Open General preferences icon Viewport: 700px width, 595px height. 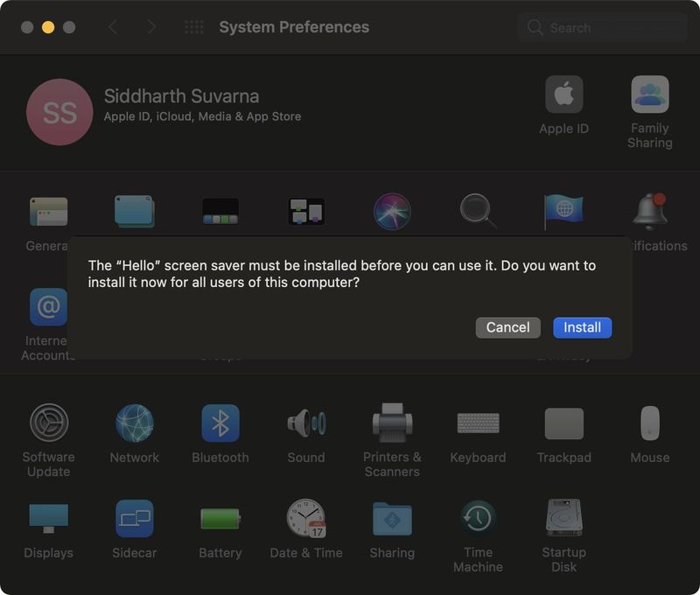point(49,212)
